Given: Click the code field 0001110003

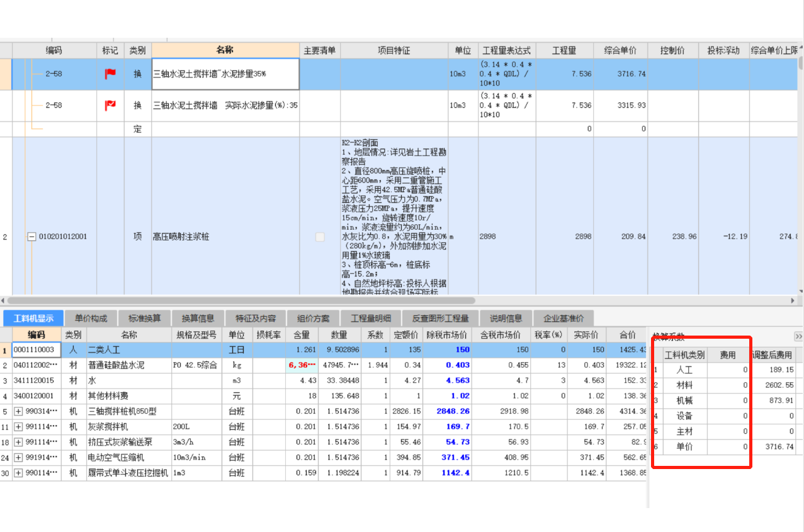Looking at the screenshot, I should point(37,349).
